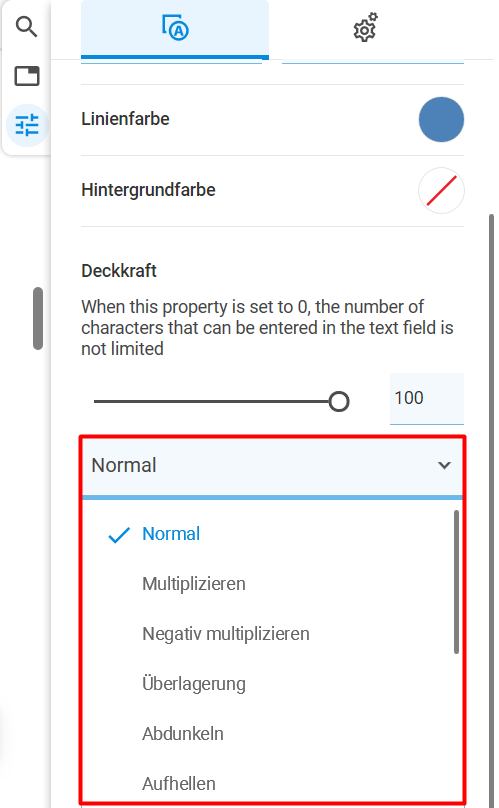Click the properties panel right scrollbar
Image resolution: width=499 pixels, height=808 pixels.
click(491, 510)
